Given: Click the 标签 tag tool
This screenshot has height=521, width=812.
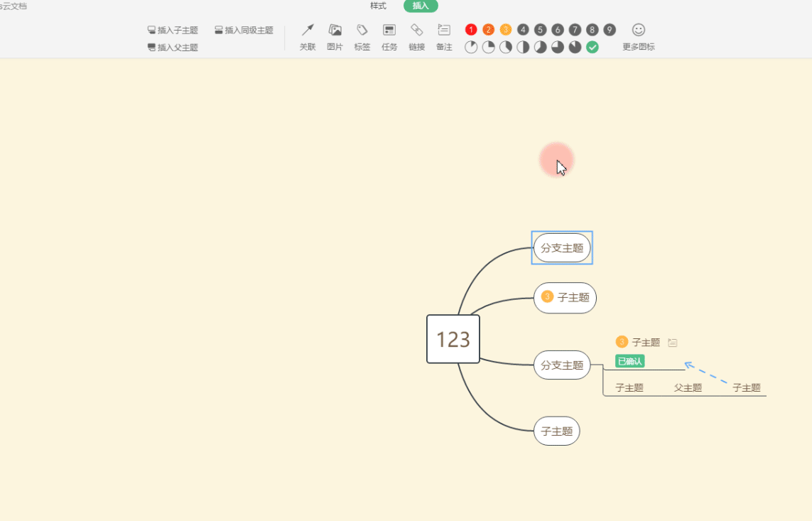Looking at the screenshot, I should click(362, 37).
